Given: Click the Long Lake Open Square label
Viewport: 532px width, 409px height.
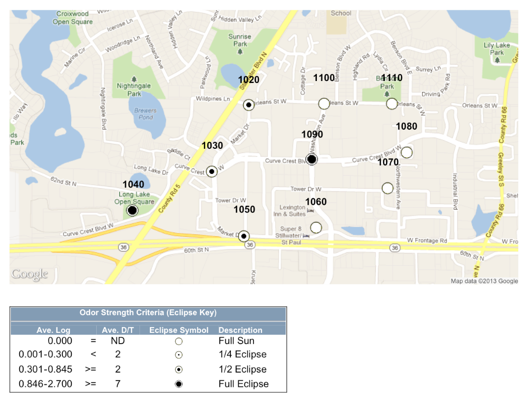Looking at the screenshot, I should click(135, 198).
